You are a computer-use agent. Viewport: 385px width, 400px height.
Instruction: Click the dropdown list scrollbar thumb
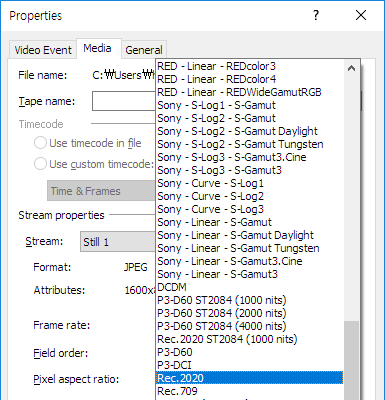point(351,360)
